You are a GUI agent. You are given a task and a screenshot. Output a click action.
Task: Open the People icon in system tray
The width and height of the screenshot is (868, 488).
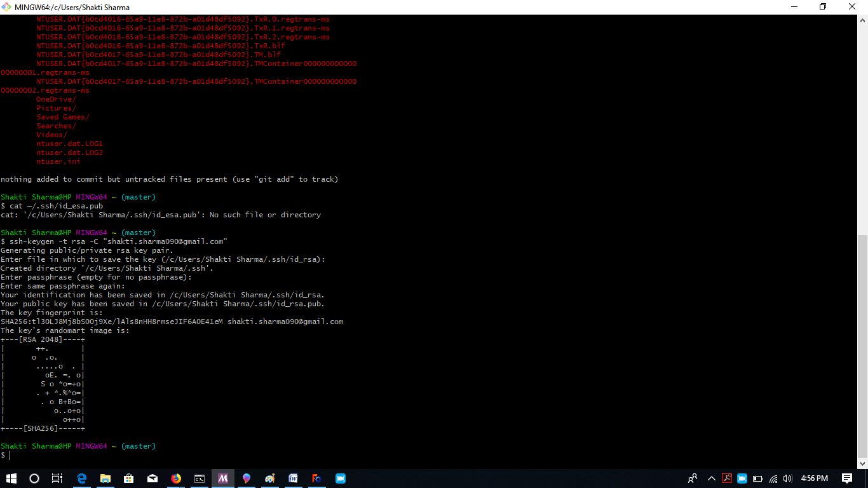(693, 478)
